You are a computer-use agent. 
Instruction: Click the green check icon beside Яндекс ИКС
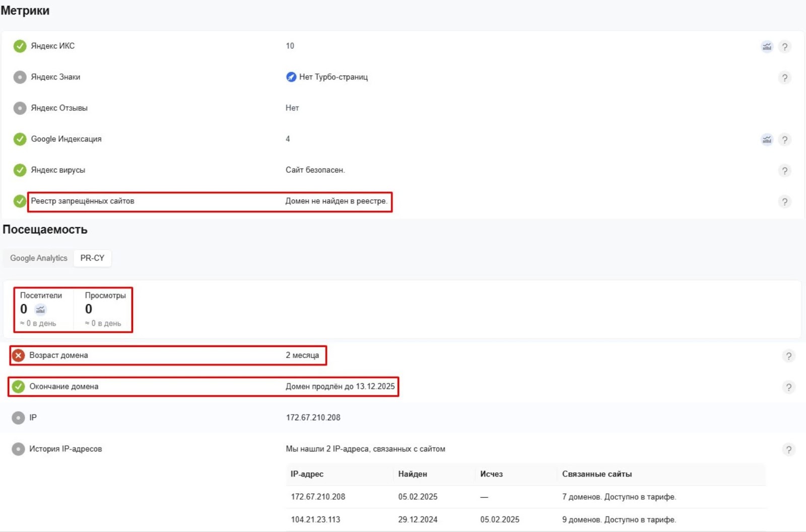(x=20, y=46)
